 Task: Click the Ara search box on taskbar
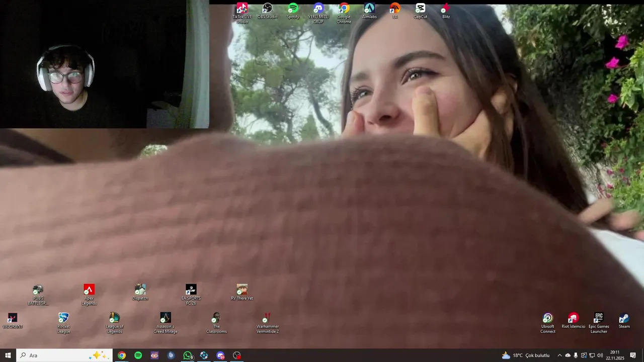[x=64, y=355]
